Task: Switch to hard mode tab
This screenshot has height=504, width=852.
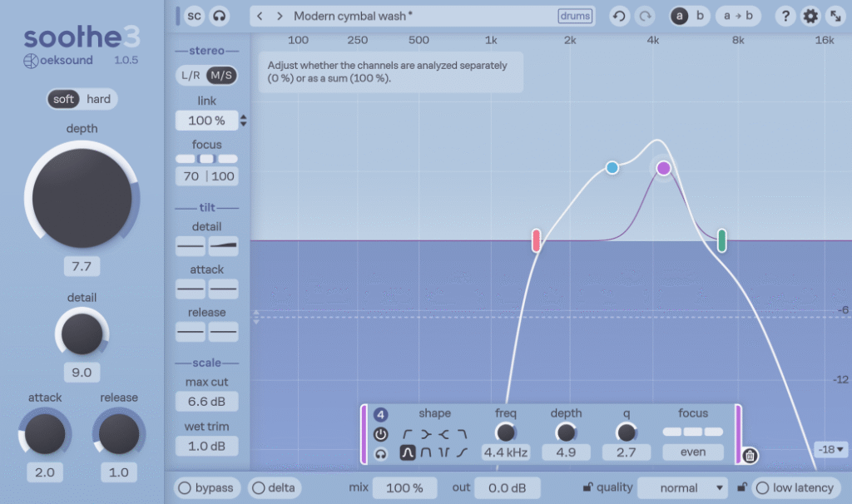Action: [x=98, y=99]
